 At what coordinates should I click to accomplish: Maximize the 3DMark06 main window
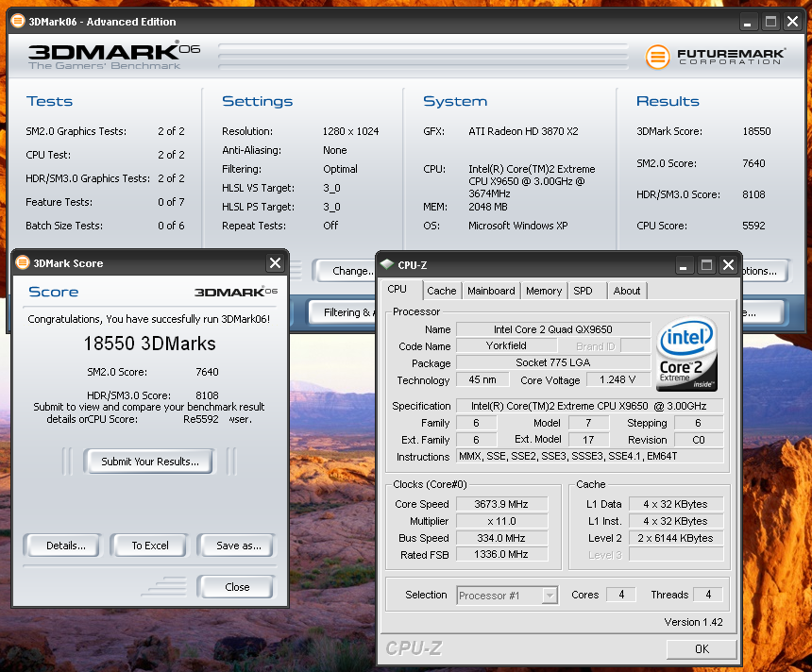click(770, 22)
